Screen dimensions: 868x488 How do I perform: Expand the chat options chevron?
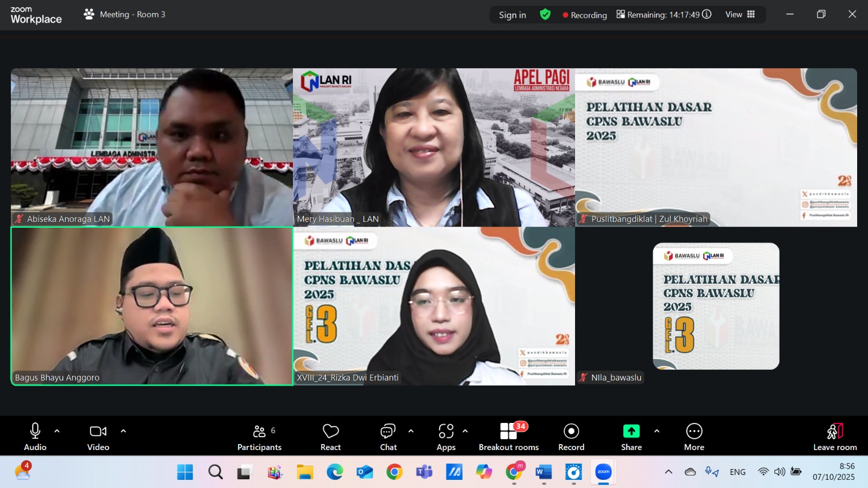click(411, 431)
